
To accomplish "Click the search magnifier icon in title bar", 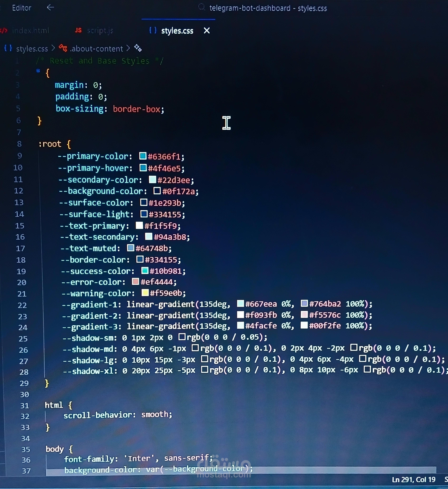I will coord(201,7).
